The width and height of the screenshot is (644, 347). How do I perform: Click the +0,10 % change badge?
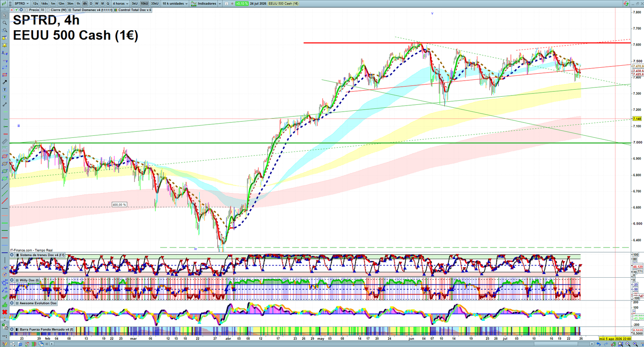pyautogui.click(x=242, y=4)
